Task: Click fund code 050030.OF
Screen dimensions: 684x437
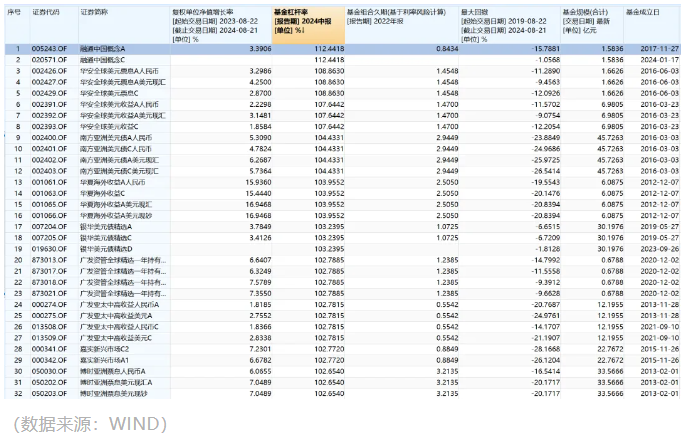Action: 49,371
